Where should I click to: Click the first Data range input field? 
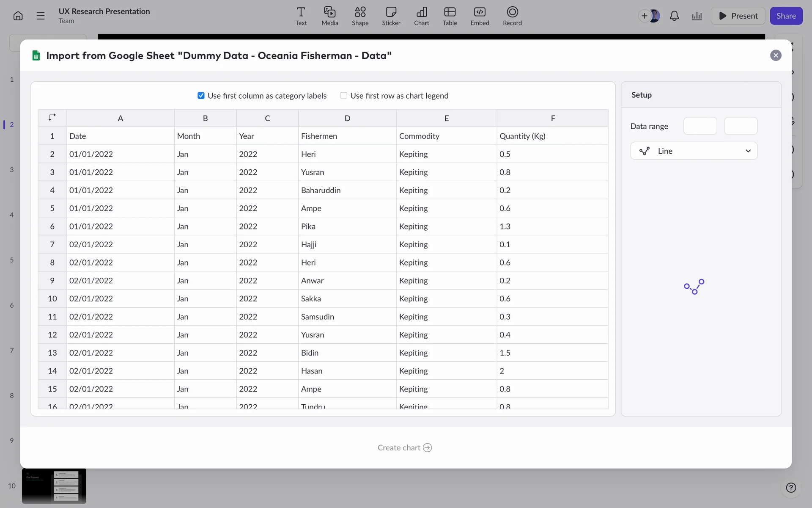(700, 126)
